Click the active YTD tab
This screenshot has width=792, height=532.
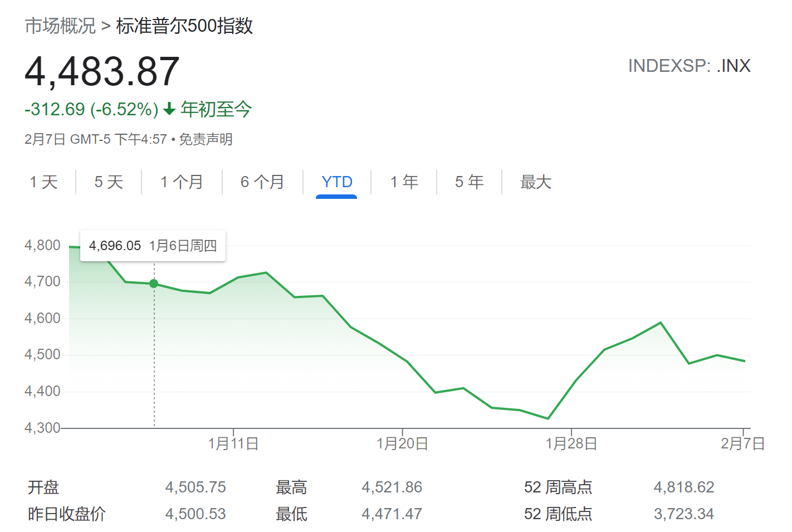(337, 182)
